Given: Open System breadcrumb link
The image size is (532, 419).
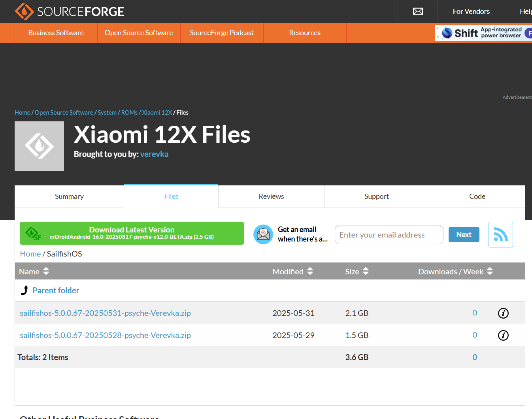Looking at the screenshot, I should point(107,113).
